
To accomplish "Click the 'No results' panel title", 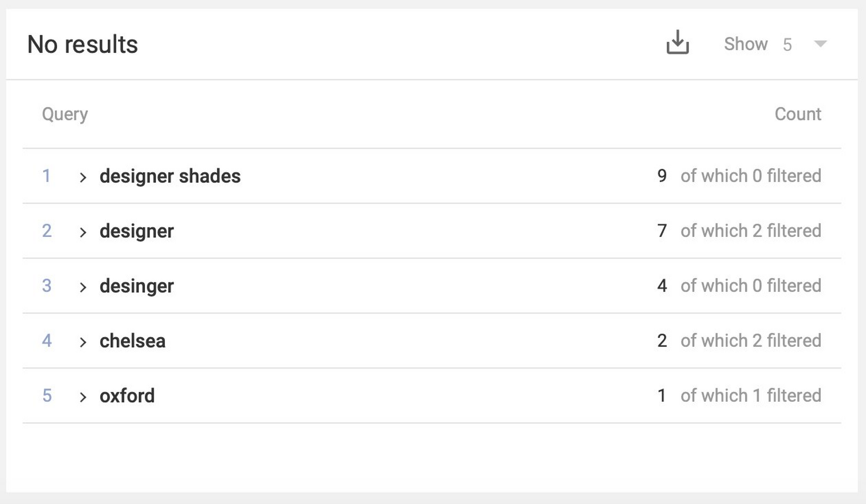I will pos(82,45).
